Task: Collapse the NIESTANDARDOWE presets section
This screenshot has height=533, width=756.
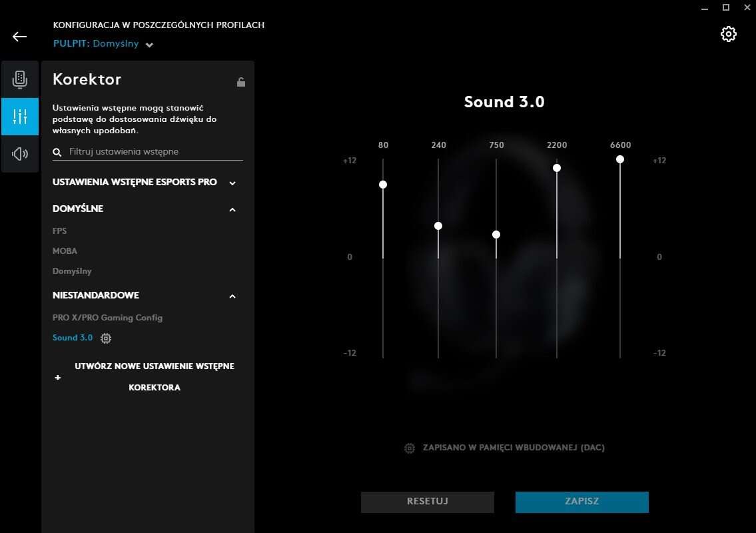Action: 232,296
